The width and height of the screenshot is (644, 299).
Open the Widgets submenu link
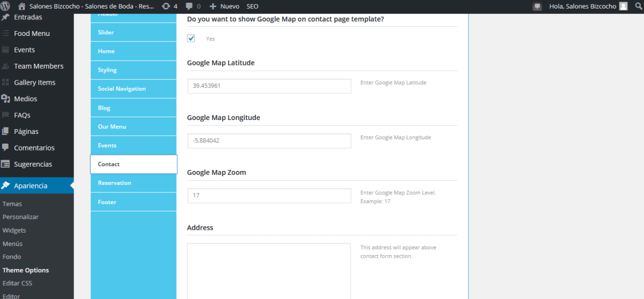click(14, 230)
